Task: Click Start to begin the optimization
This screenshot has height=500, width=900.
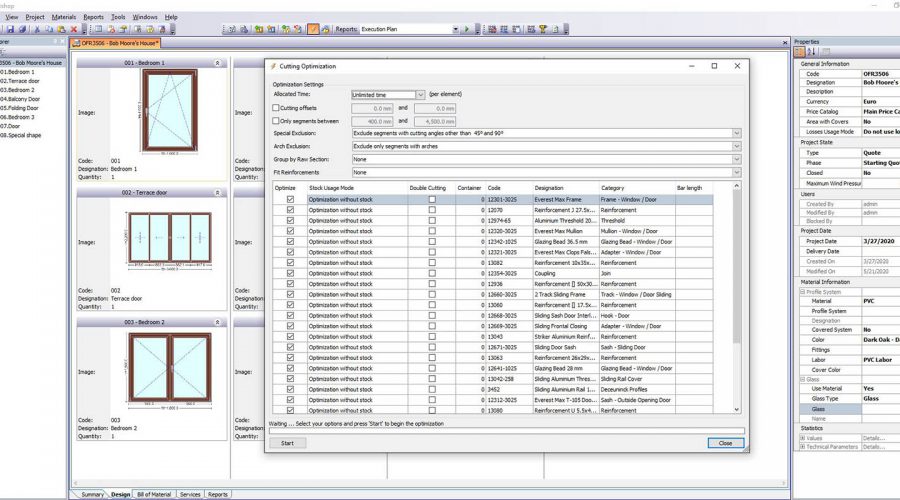Action: [x=288, y=443]
